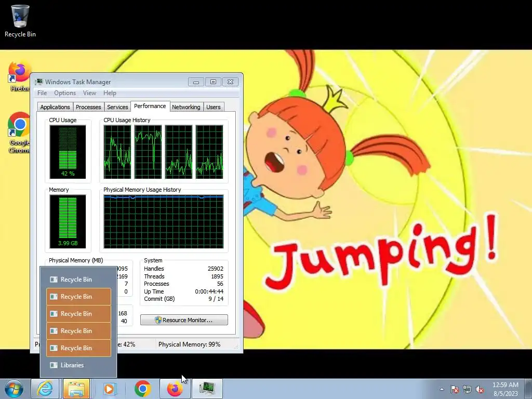Switch to the Networking tab

(x=186, y=107)
